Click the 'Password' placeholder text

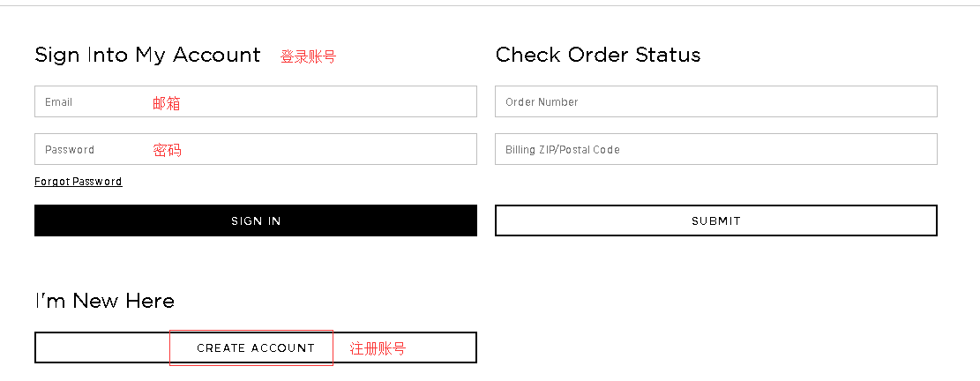click(70, 150)
